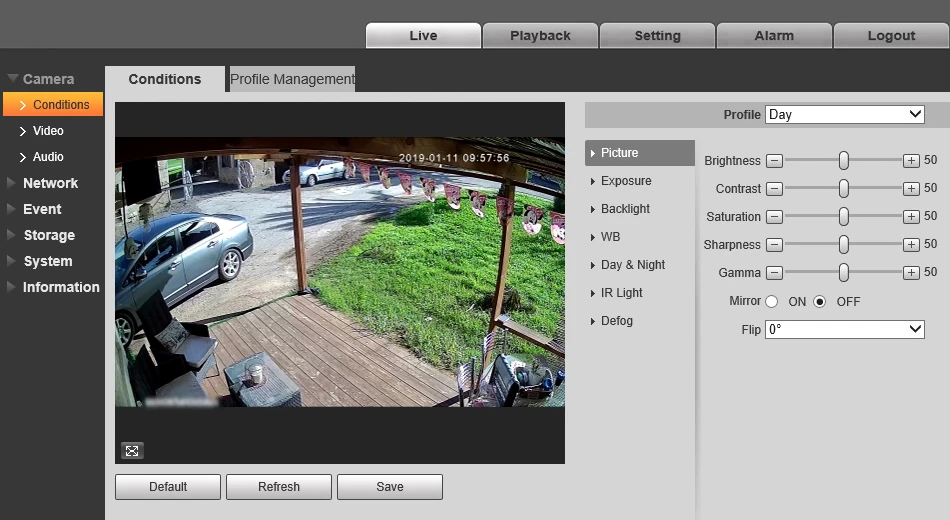This screenshot has height=520, width=950.
Task: Select the Picture settings category
Action: pos(640,153)
